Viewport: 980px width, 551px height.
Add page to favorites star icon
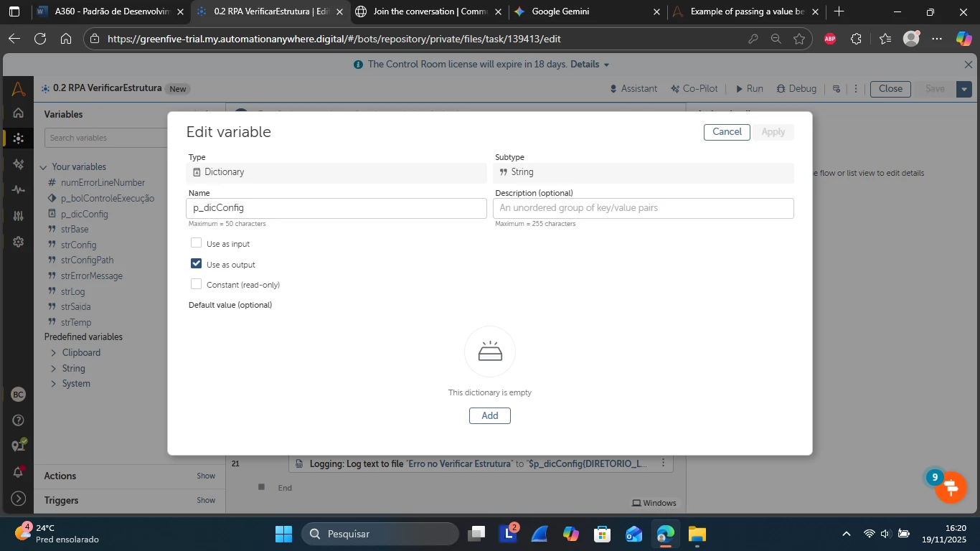[x=799, y=39]
